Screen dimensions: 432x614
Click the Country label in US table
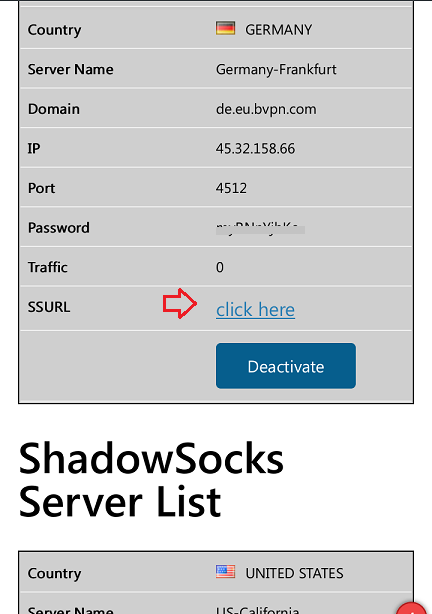click(54, 573)
